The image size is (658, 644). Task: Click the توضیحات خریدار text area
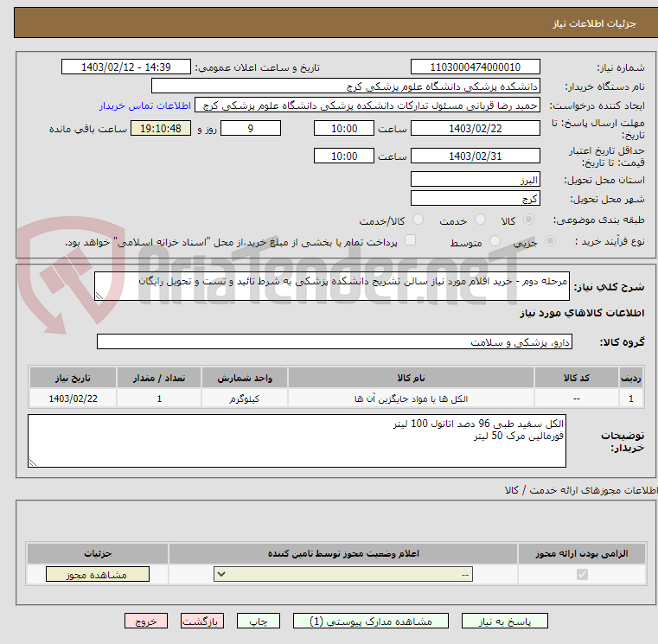(x=297, y=441)
